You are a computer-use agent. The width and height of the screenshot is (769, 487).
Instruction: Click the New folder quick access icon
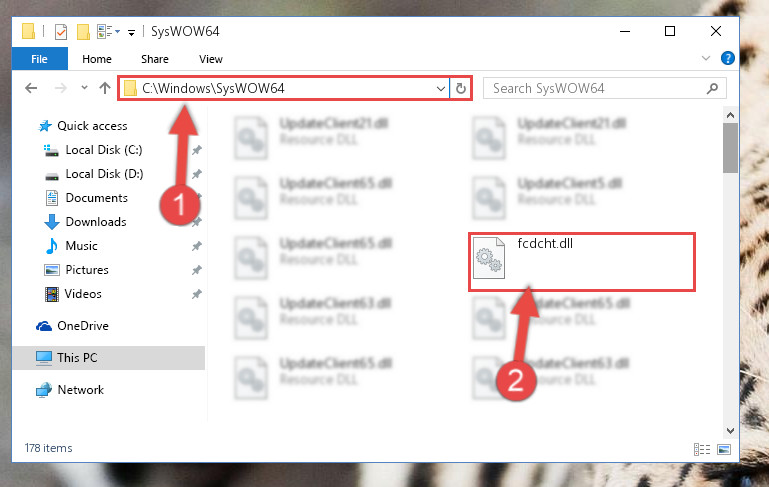click(x=83, y=32)
